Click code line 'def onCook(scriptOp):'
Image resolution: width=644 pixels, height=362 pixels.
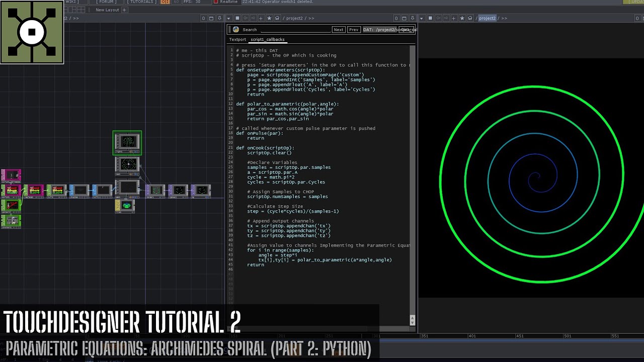click(x=265, y=148)
